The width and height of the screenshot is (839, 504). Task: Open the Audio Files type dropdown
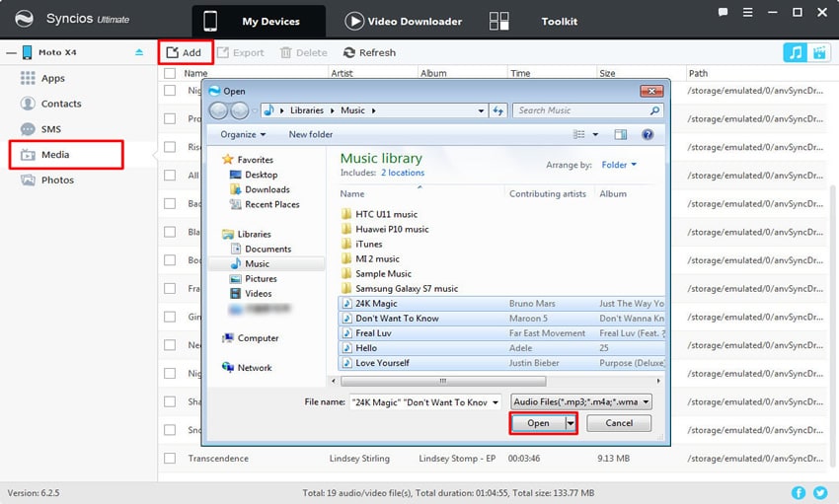click(581, 401)
